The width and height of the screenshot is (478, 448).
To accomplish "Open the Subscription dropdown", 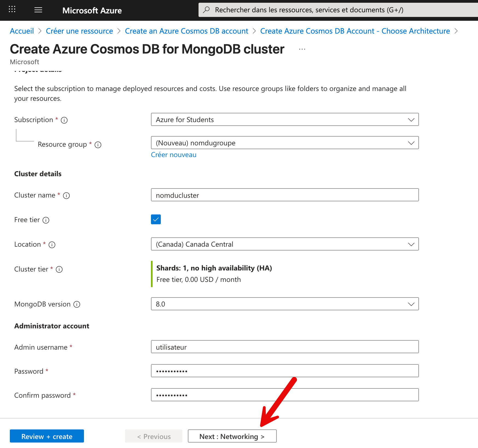I will (x=411, y=120).
